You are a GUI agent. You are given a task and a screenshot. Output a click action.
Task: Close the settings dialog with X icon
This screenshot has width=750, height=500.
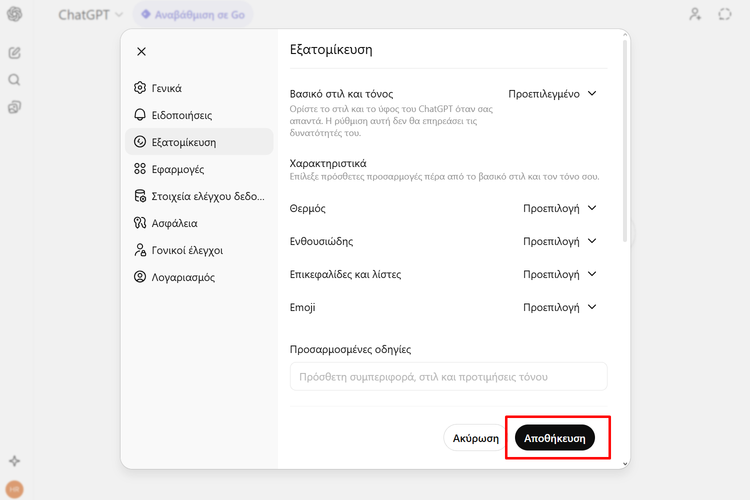click(x=141, y=52)
